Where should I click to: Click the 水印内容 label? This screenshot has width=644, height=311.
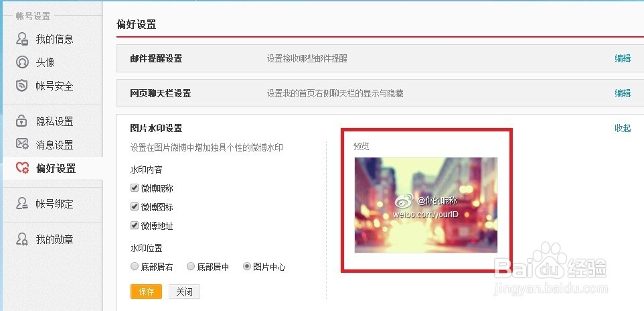[x=146, y=169]
